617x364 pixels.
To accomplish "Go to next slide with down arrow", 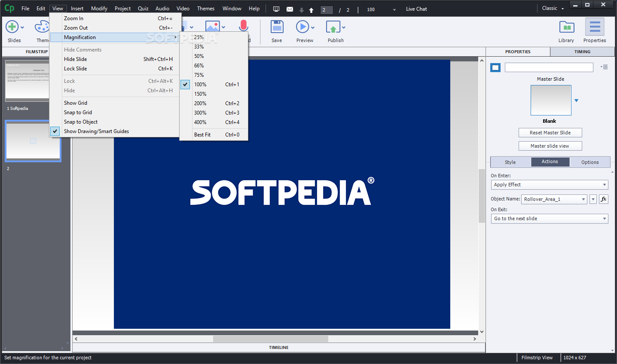I will (302, 10).
